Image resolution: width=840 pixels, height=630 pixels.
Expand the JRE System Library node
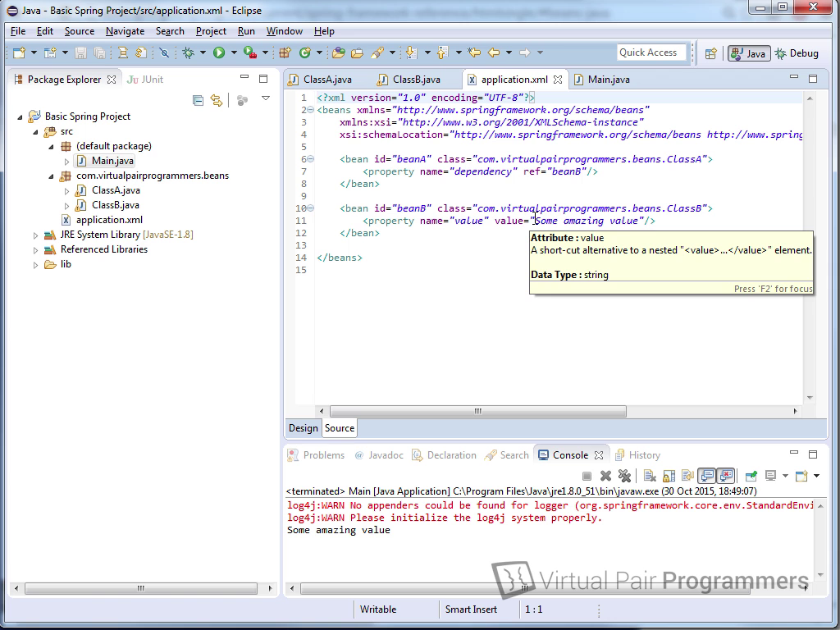(x=35, y=235)
